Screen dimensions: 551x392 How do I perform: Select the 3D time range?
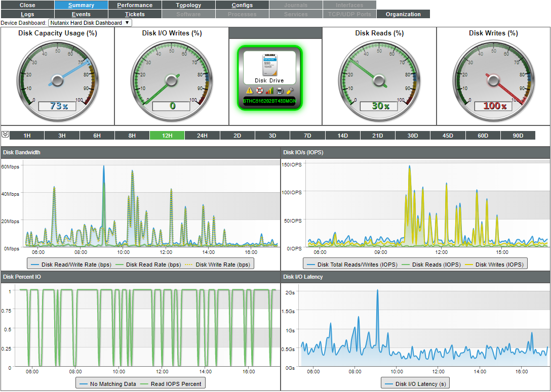coord(272,136)
